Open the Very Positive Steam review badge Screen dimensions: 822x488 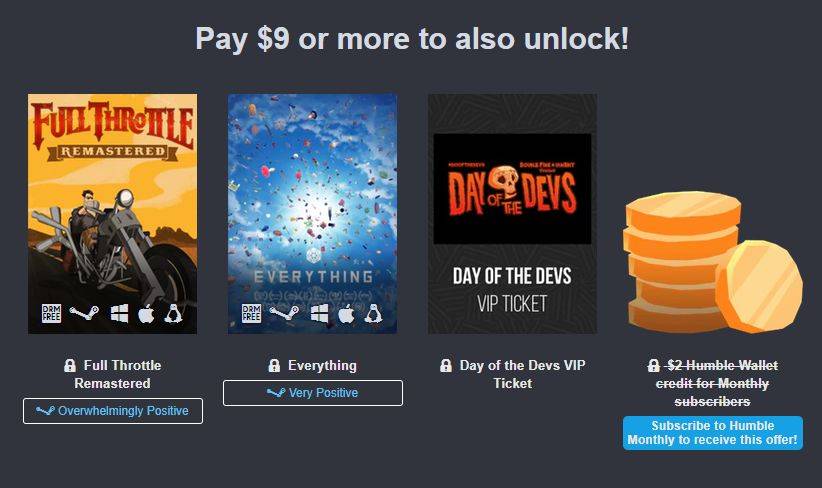point(313,393)
